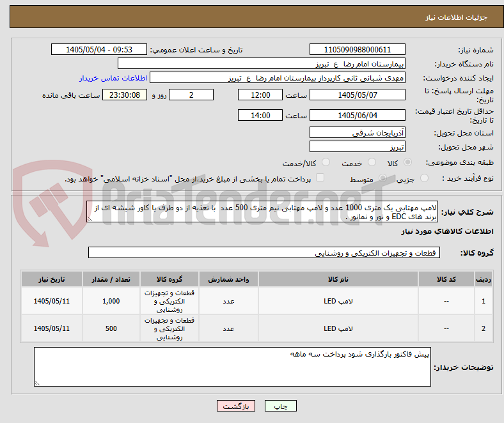
Task: Click لامپ LED name in row 2
Action: click(x=338, y=328)
